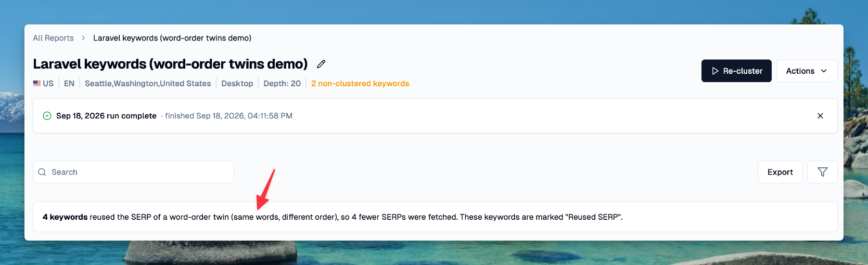Click the pencil icon to rename report
The height and width of the screenshot is (265, 868).
click(321, 64)
